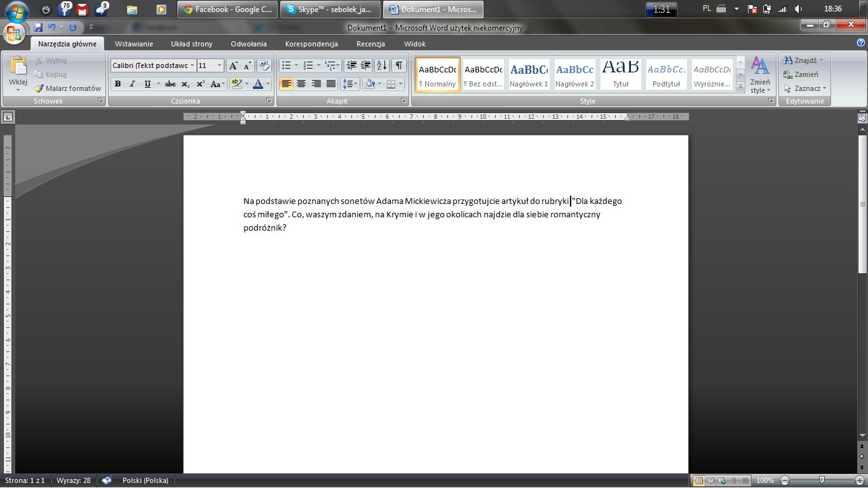The image size is (868, 488).
Task: Switch to the Wstawianie tab
Action: pos(133,44)
